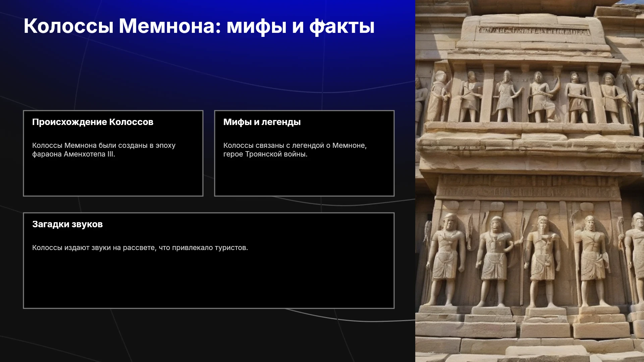
Task: Click the middle hieroglyph frieze in the image
Action: pos(528,187)
